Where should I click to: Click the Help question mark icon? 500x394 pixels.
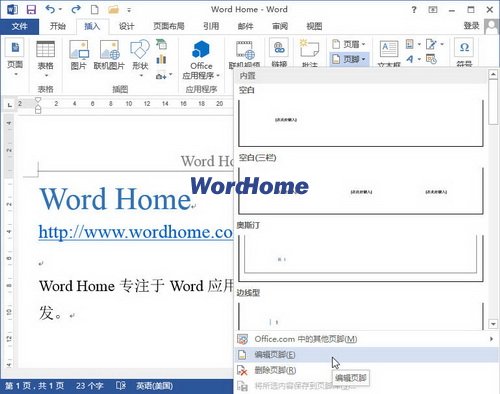pos(414,10)
